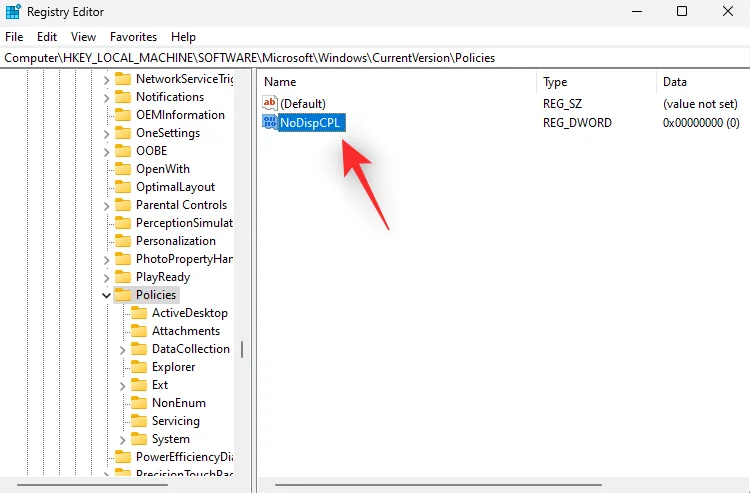Expand the Notifications key
Image resolution: width=750 pixels, height=493 pixels.
click(107, 98)
